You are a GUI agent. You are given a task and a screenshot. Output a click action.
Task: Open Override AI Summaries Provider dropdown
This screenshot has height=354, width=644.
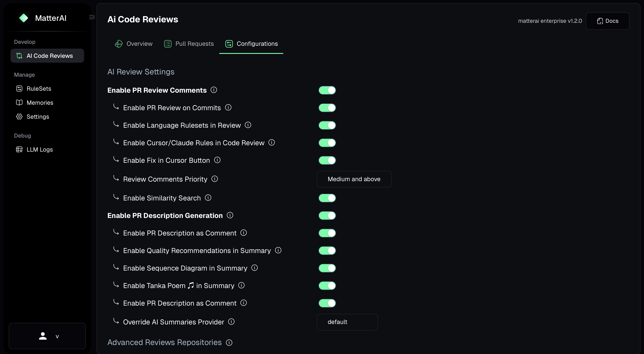[x=347, y=322]
